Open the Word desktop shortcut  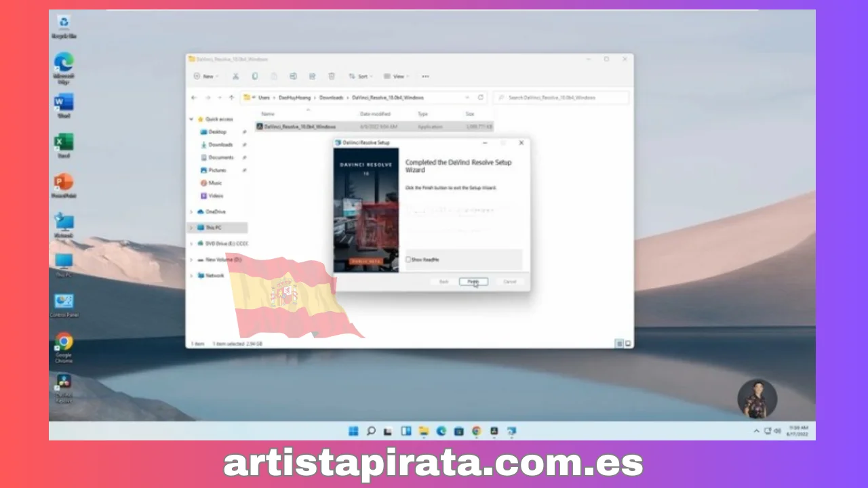(x=64, y=106)
